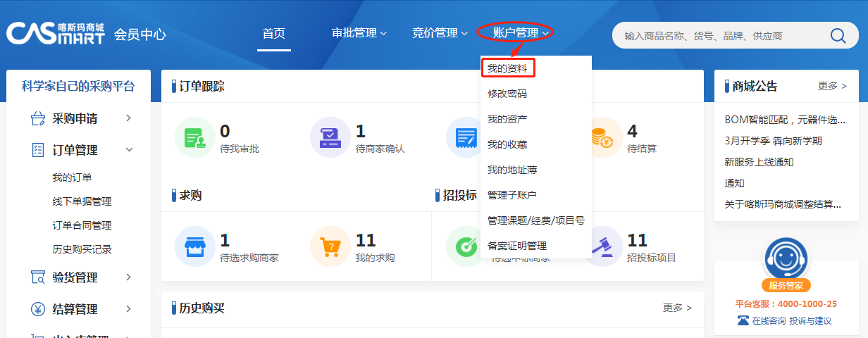Choose 修改密码 in the dropdown
This screenshot has width=868, height=338.
pos(507,94)
